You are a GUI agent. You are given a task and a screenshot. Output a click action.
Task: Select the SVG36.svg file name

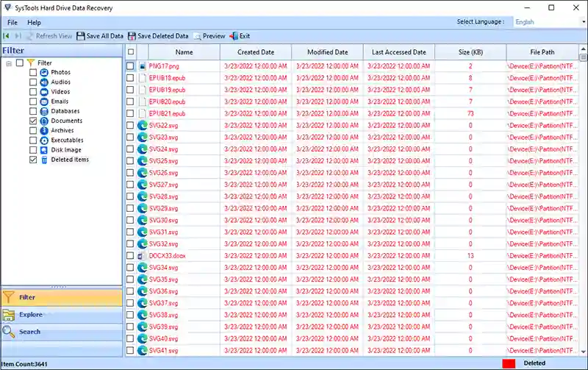click(x=163, y=291)
